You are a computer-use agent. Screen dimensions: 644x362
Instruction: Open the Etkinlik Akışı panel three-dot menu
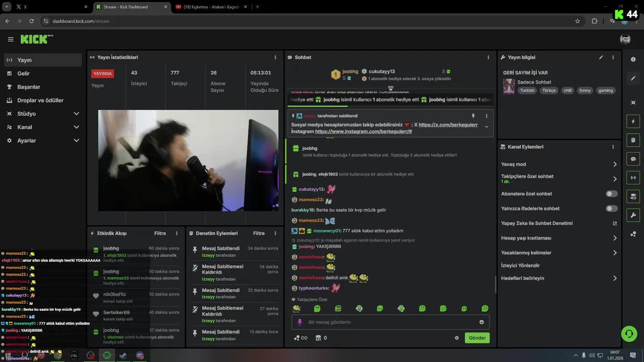point(177,233)
